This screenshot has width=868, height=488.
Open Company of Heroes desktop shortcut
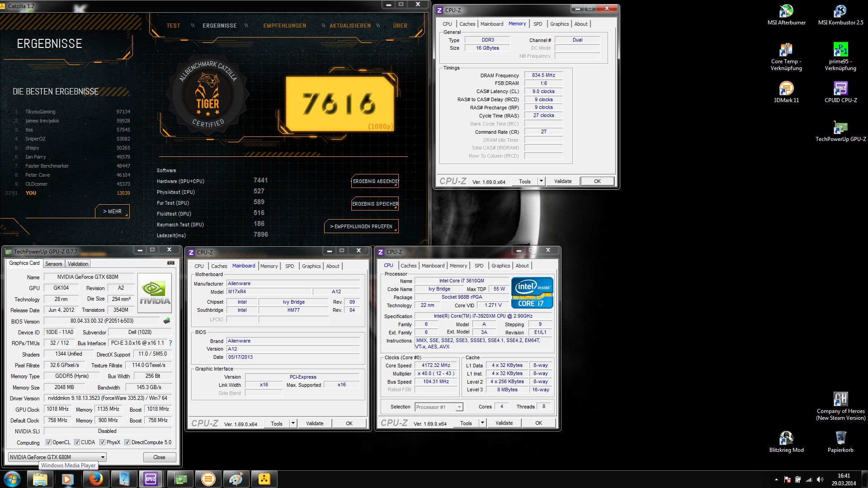click(840, 406)
